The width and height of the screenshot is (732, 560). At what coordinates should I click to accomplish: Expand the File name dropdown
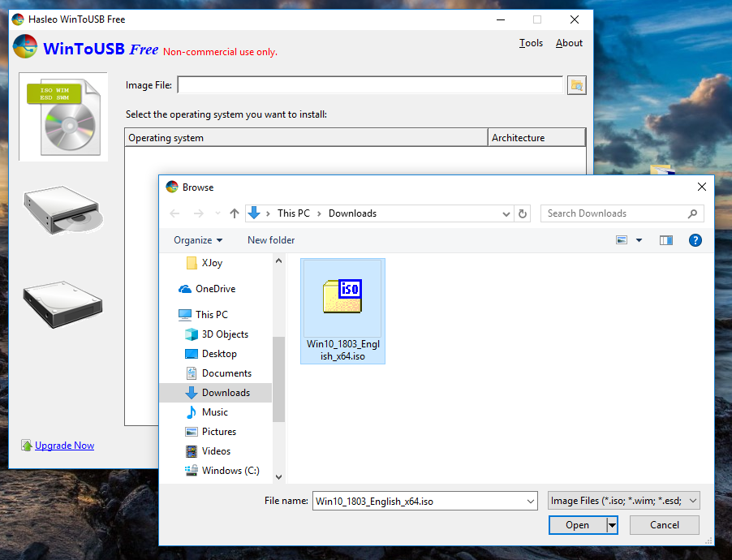click(x=530, y=501)
